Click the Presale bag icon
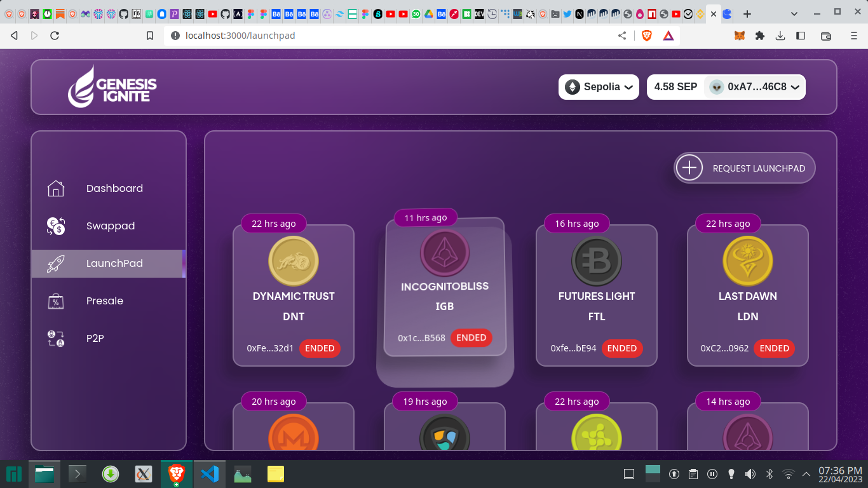 coord(56,301)
